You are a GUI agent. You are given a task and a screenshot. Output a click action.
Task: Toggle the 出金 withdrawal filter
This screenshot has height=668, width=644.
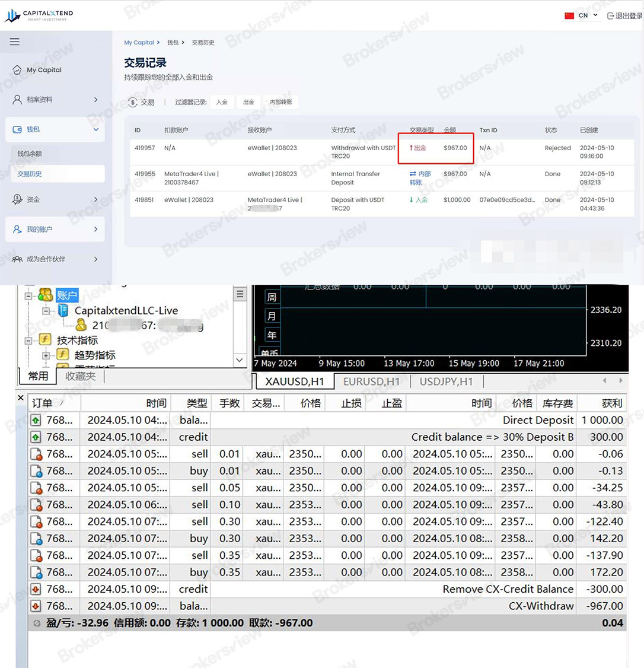click(248, 102)
